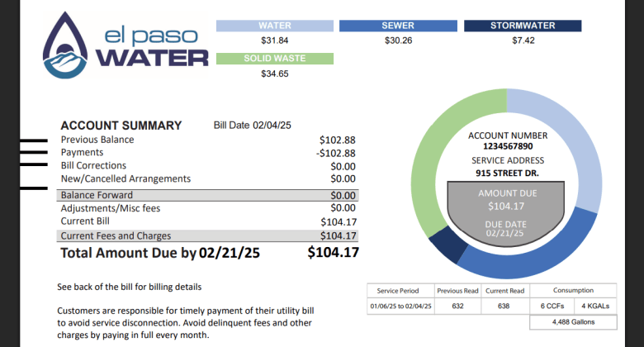Screen dimensions: 644x347
Task: Click the light blue WATER header bar
Action: point(274,26)
